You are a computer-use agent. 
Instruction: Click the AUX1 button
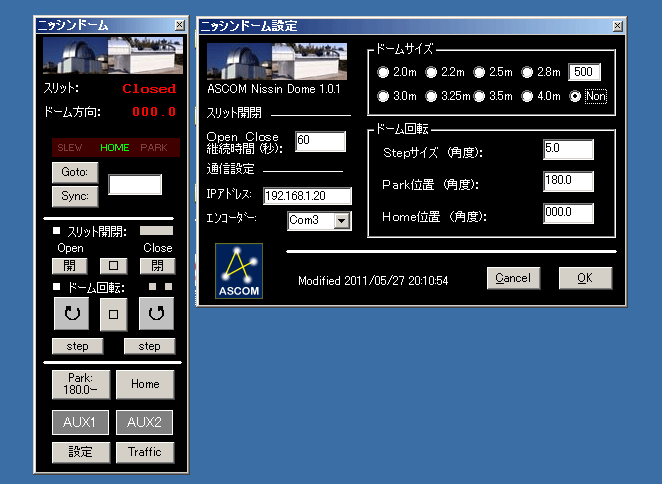80,422
